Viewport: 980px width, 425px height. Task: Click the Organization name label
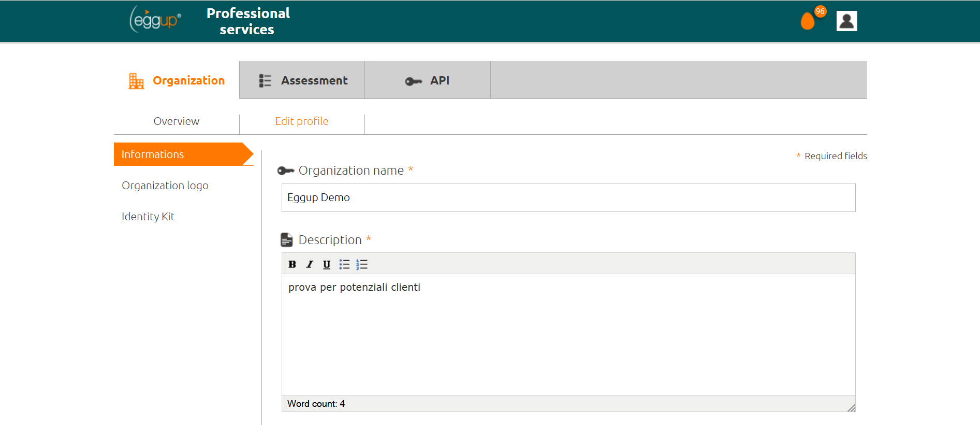coord(351,171)
